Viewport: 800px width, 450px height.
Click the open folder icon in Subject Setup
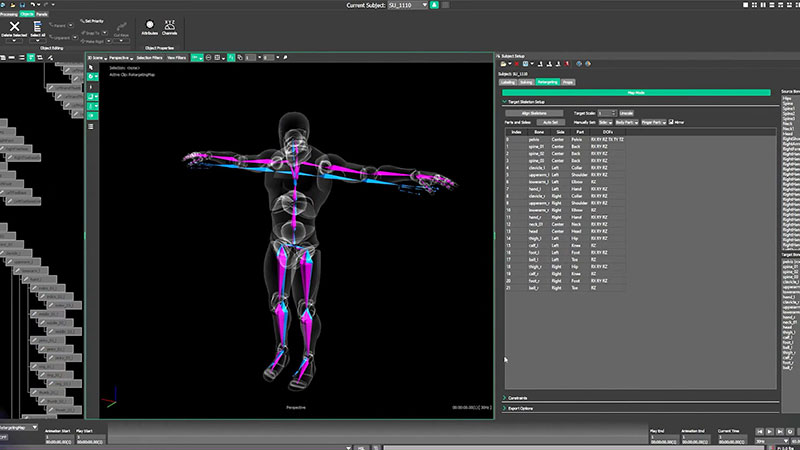click(503, 64)
